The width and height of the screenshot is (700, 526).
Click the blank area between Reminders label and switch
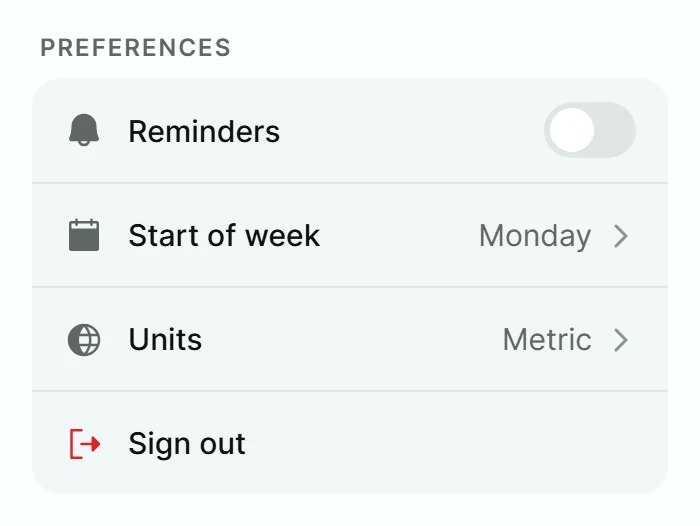pyautogui.click(x=411, y=131)
